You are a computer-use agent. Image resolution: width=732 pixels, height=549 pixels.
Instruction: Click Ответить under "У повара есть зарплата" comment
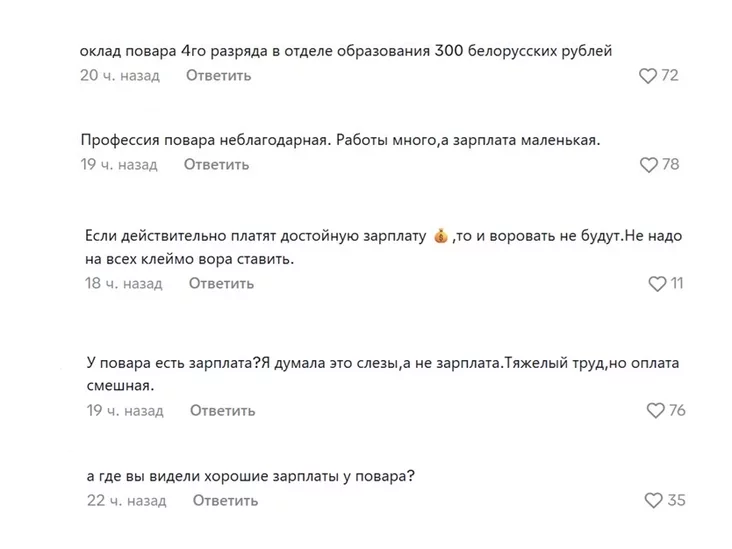pos(222,410)
